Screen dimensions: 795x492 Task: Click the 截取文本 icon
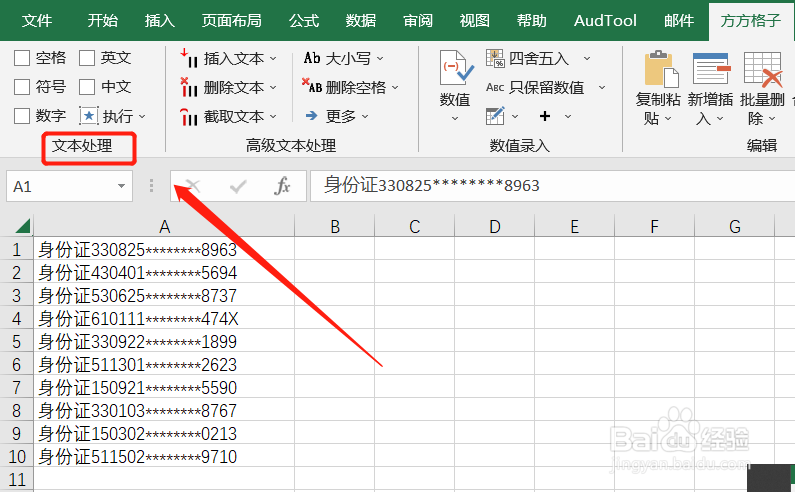189,117
